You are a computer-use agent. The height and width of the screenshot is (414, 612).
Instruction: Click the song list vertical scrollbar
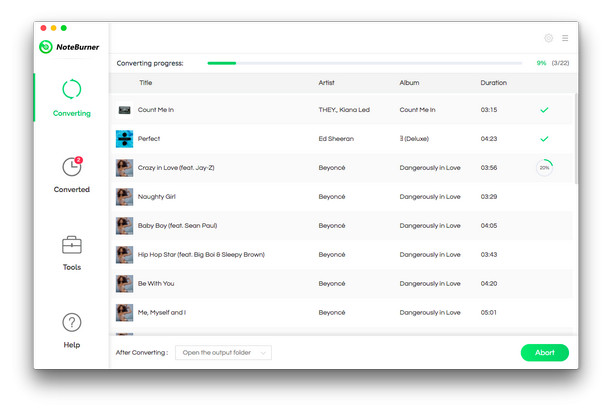576,139
